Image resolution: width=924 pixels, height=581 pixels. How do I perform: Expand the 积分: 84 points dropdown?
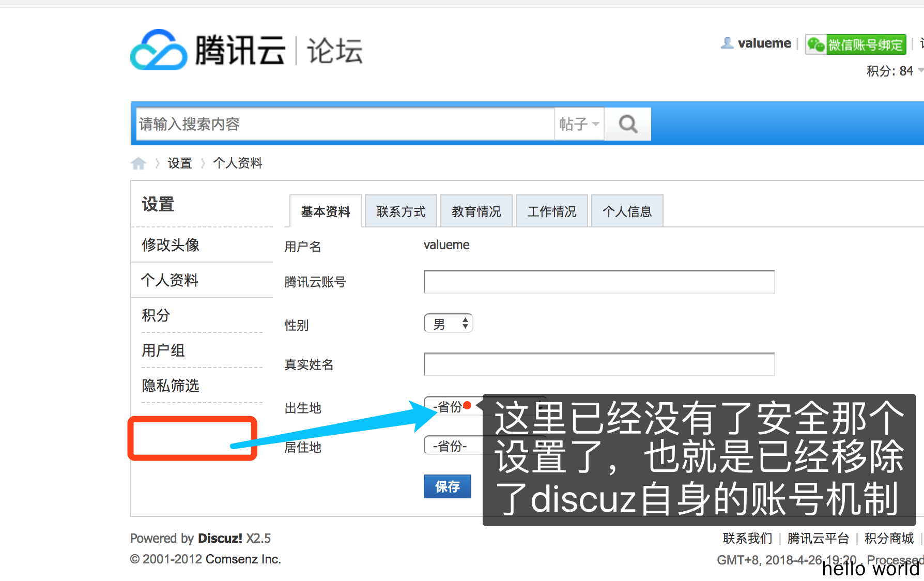click(x=894, y=71)
